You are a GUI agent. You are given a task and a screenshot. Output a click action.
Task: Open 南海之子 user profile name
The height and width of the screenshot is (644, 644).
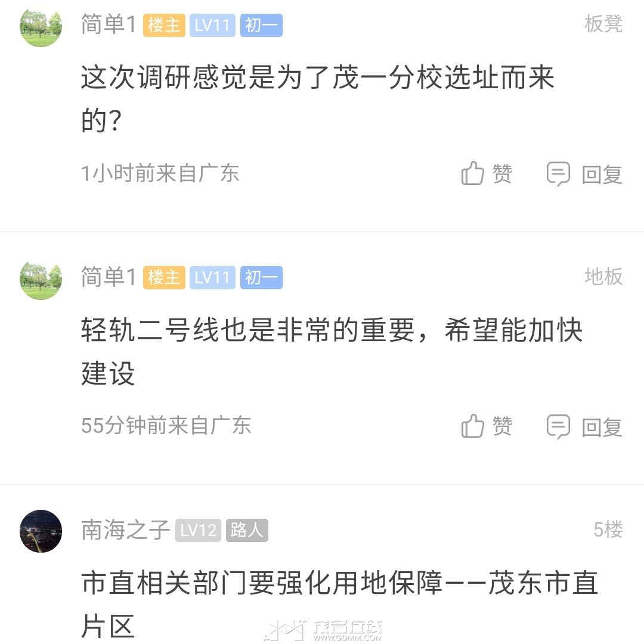click(x=125, y=531)
